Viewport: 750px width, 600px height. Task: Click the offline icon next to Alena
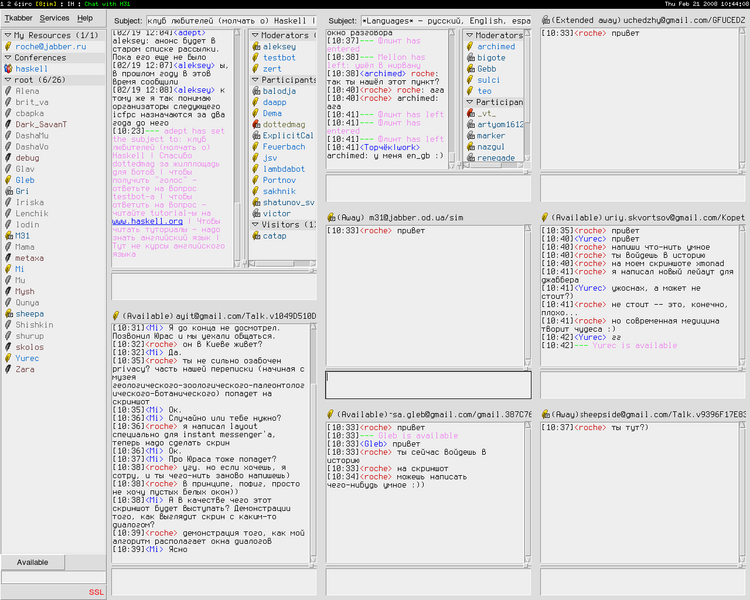click(8, 91)
